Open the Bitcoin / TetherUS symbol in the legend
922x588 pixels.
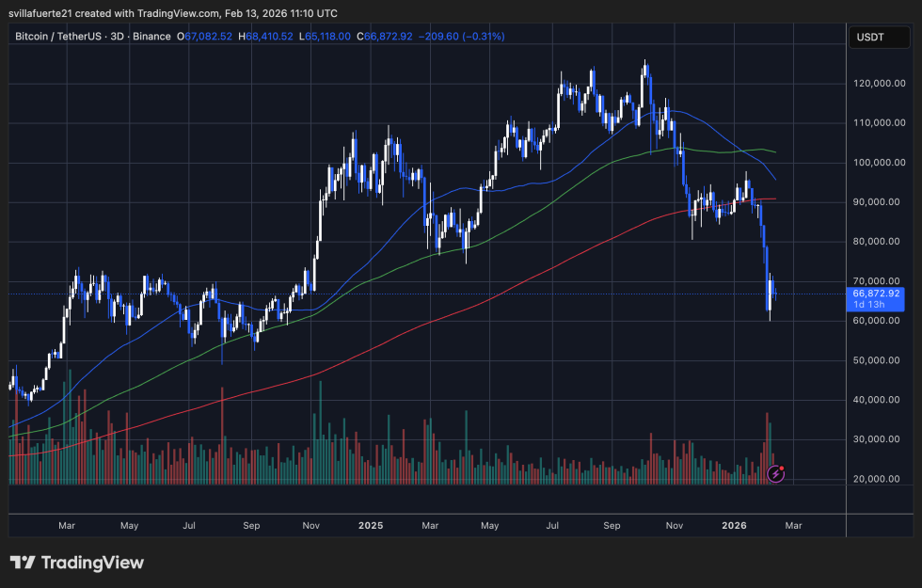coord(58,37)
